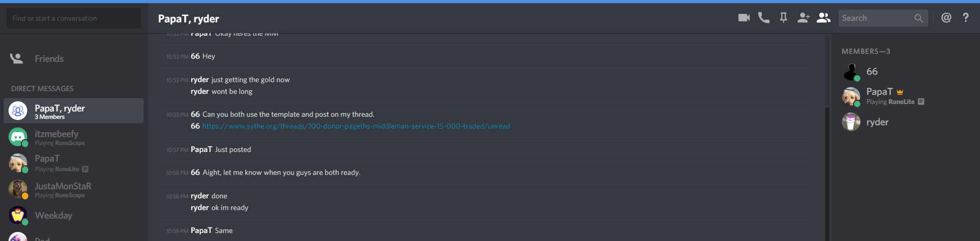The image size is (980, 241).
Task: Open the help question mark icon
Action: click(x=966, y=18)
